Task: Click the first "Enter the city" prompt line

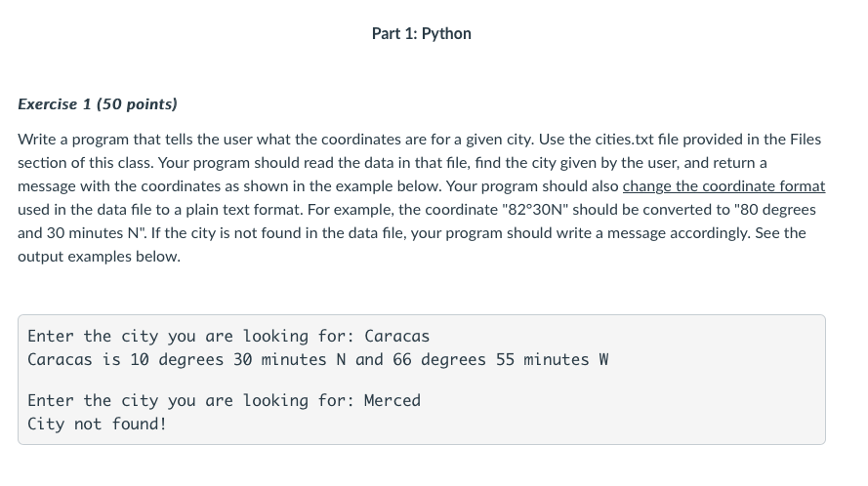Action: click(228, 336)
